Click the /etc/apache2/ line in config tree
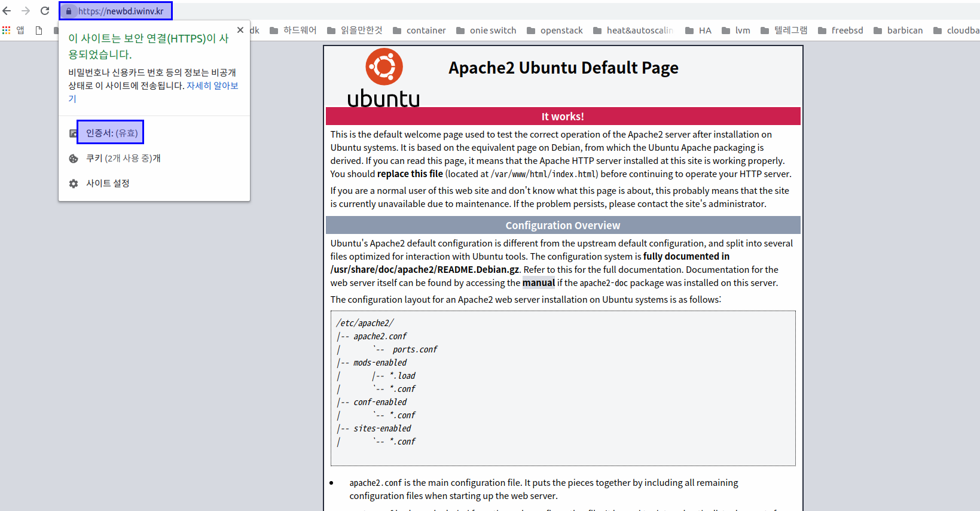 (365, 323)
